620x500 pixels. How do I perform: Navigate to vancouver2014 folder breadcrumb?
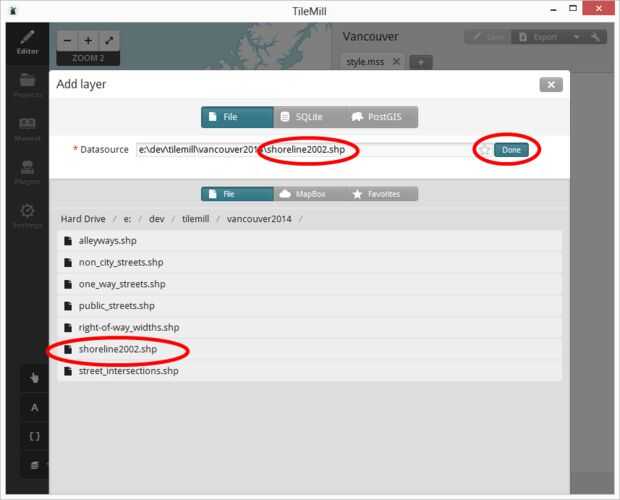259,219
